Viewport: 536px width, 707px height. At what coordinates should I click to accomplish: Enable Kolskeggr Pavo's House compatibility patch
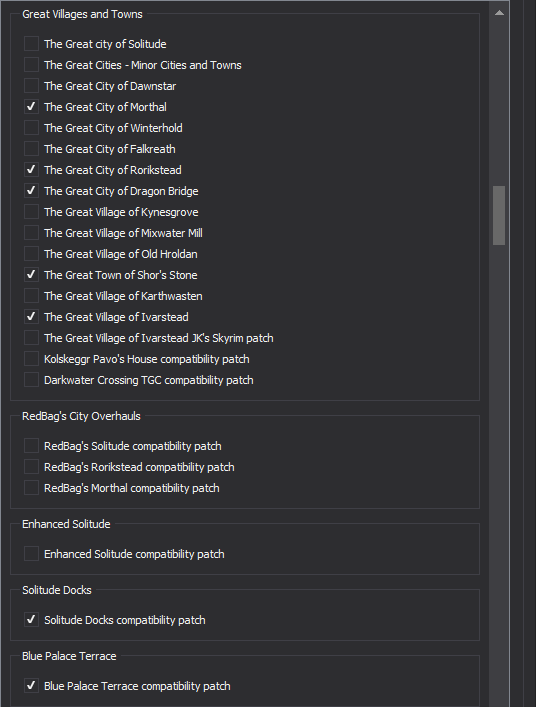click(x=31, y=359)
